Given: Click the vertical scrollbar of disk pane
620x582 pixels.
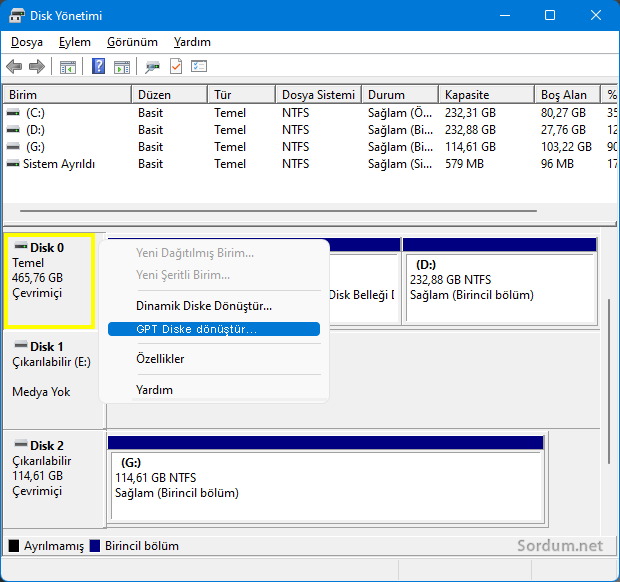Looking at the screenshot, I should pyautogui.click(x=609, y=382).
